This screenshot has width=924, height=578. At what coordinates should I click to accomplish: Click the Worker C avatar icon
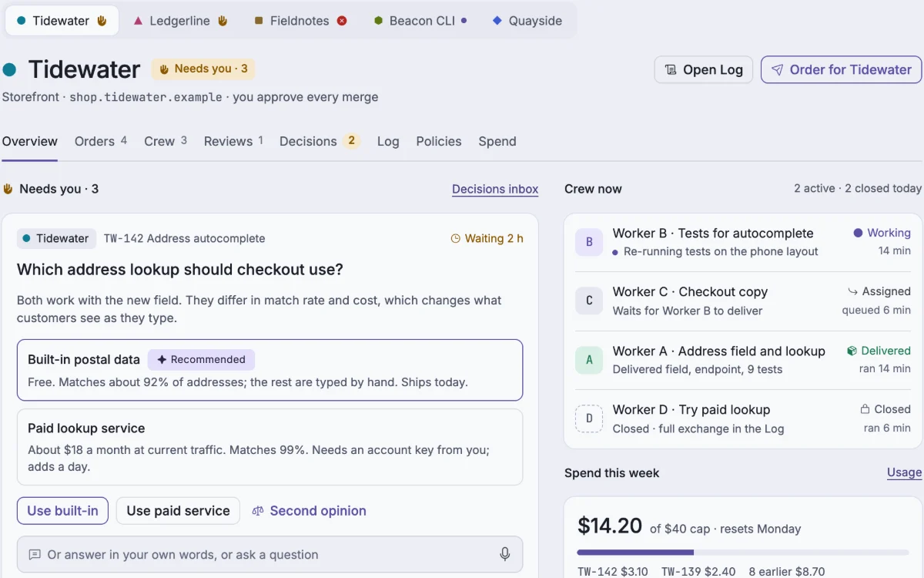(589, 301)
